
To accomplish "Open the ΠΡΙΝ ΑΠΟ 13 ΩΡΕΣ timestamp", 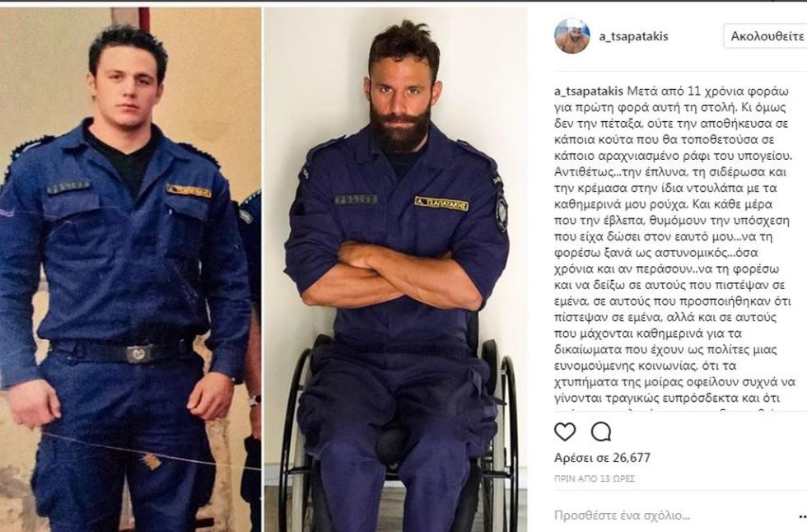I will click(595, 478).
